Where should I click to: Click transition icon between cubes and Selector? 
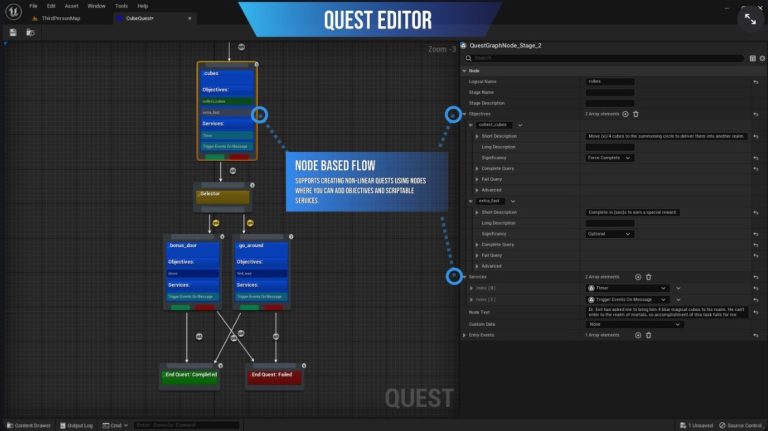(x=233, y=171)
